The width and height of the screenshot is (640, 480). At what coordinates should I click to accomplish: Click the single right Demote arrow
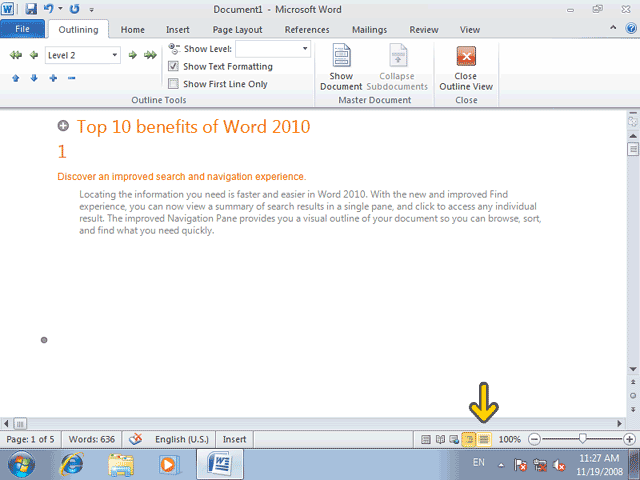pos(132,55)
